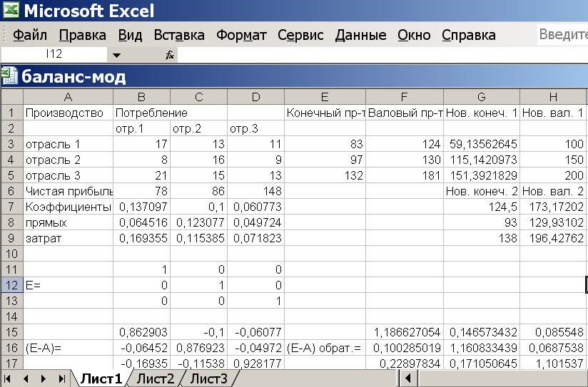Select column B header
588x387 pixels.
point(141,97)
